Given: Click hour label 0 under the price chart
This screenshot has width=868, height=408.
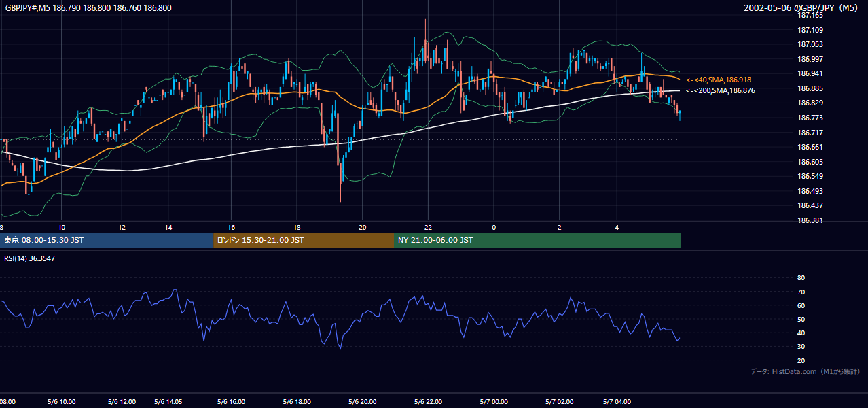Looking at the screenshot, I should click(494, 227).
